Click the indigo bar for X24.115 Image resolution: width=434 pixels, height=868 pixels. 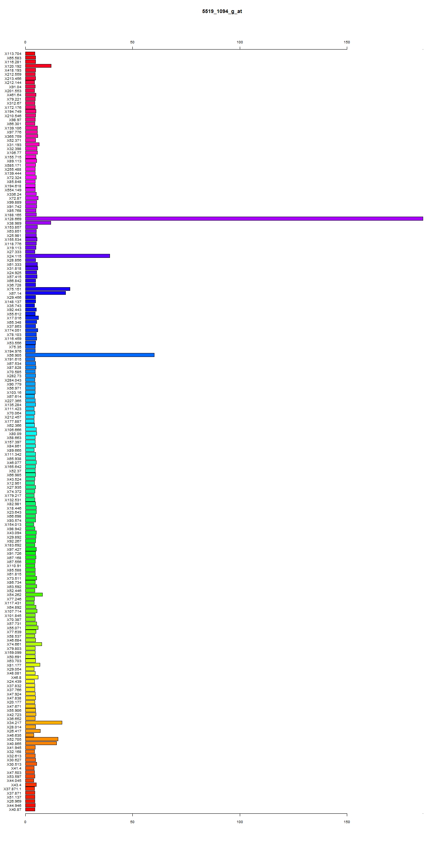68,256
